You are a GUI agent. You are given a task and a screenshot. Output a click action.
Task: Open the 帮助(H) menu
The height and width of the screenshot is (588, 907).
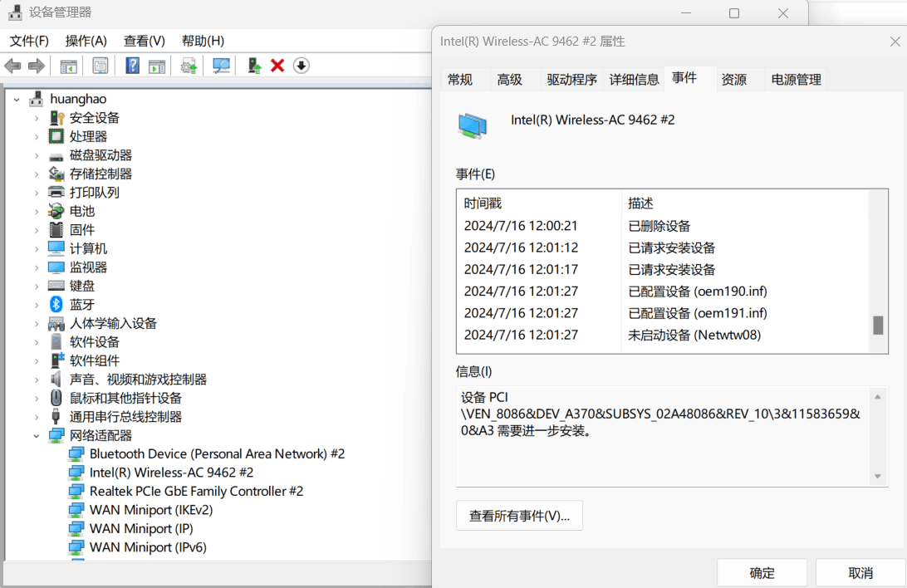coord(203,41)
